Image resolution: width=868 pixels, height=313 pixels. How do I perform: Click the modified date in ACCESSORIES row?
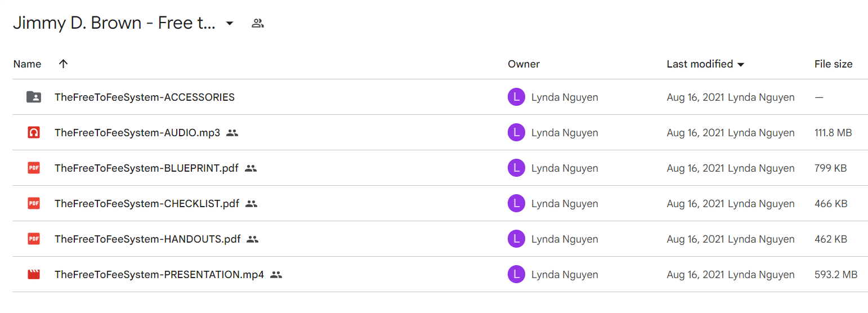coord(696,97)
